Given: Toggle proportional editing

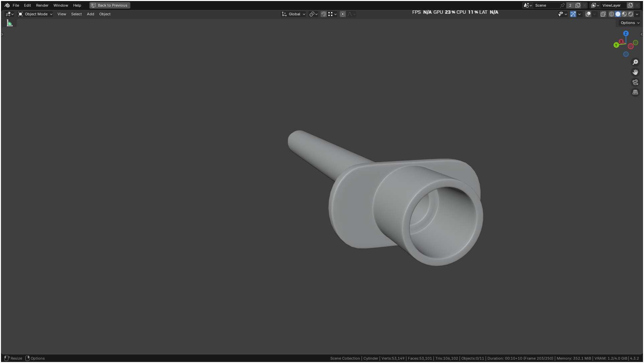Looking at the screenshot, I should (x=343, y=14).
